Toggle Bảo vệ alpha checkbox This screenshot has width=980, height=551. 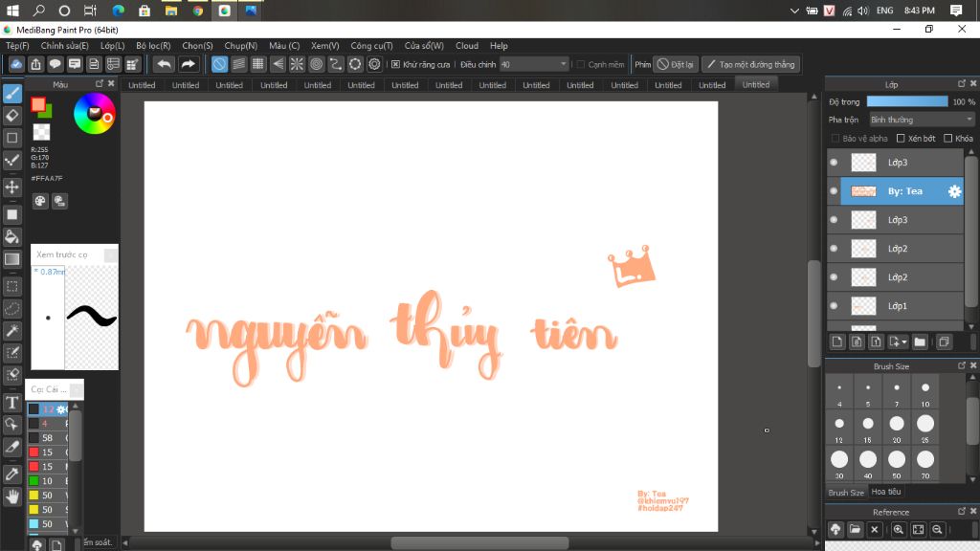point(835,138)
